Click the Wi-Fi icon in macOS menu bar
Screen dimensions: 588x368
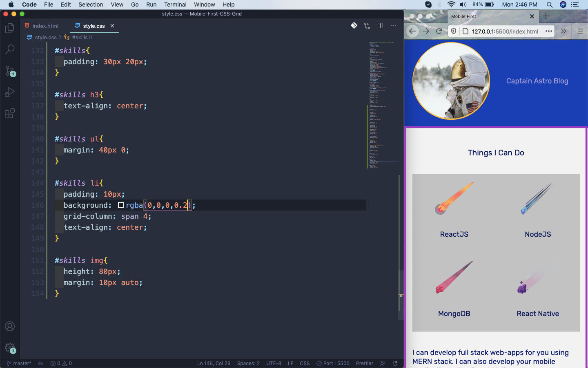[x=451, y=4]
